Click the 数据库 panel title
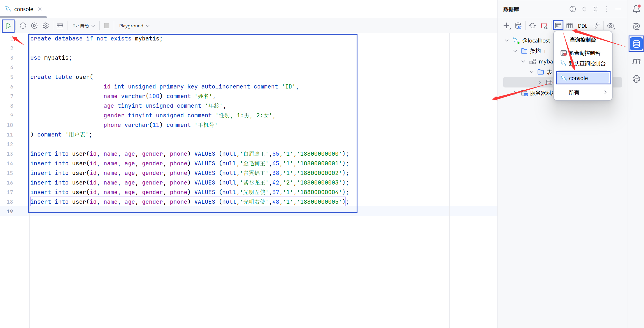The height and width of the screenshot is (328, 644). (511, 9)
